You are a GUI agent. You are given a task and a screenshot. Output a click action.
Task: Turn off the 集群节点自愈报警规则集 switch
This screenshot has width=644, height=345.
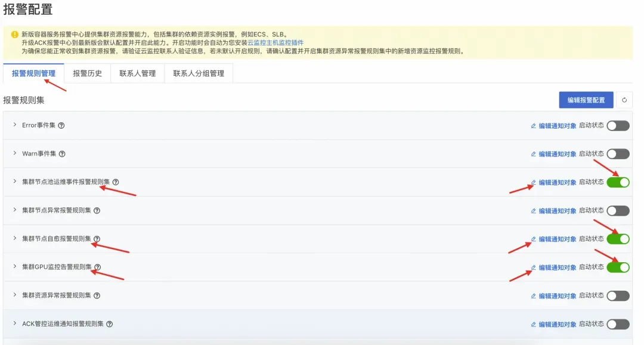[x=618, y=239]
